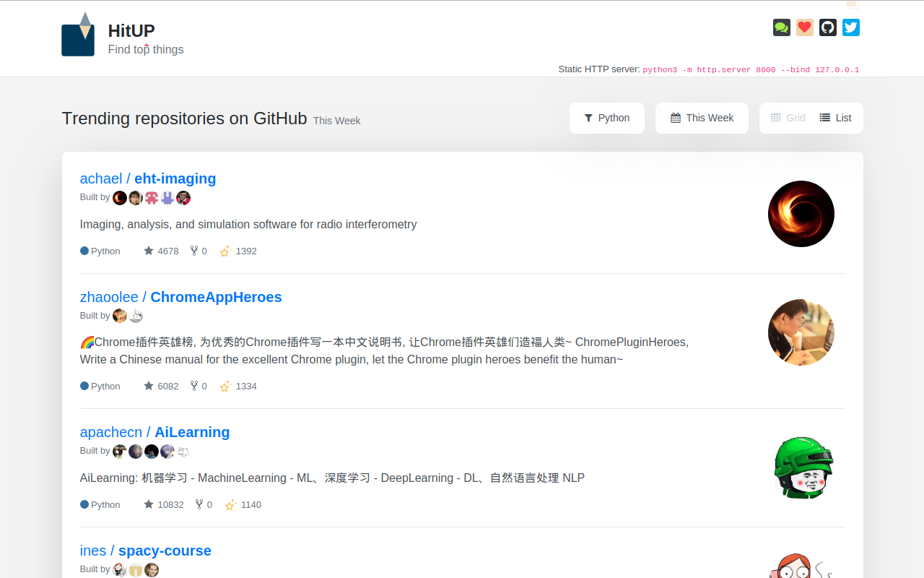Click the weekly stars 1334 on ChromeAppHeroes

pyautogui.click(x=238, y=386)
